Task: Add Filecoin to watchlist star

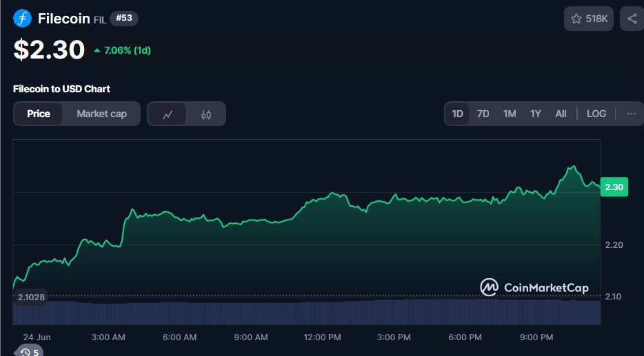Action: tap(589, 19)
